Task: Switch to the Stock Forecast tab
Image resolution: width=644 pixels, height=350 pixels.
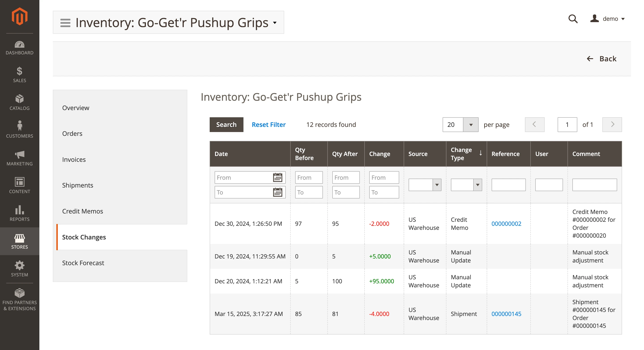Action: click(83, 263)
